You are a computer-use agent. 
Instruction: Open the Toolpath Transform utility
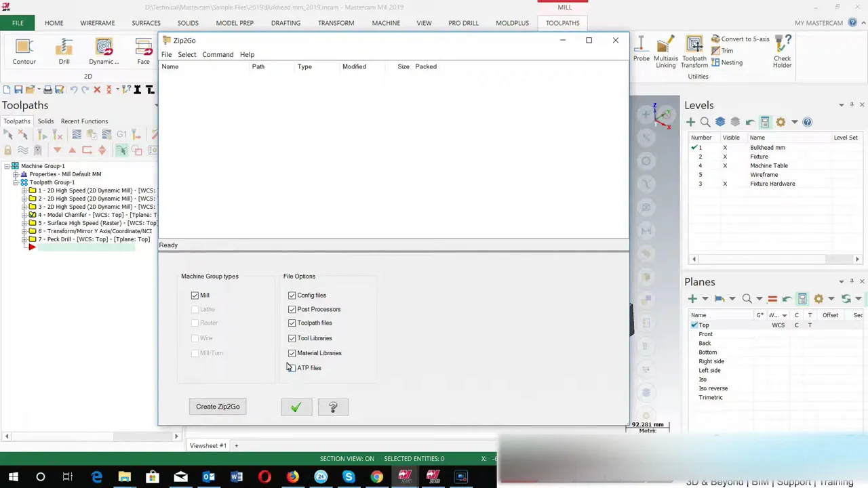pos(694,53)
